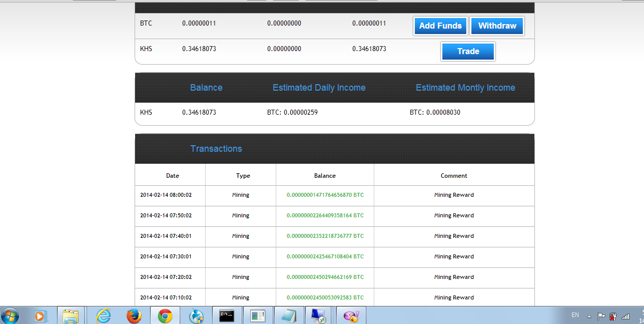Open Google Chrome from the taskbar

pyautogui.click(x=165, y=315)
